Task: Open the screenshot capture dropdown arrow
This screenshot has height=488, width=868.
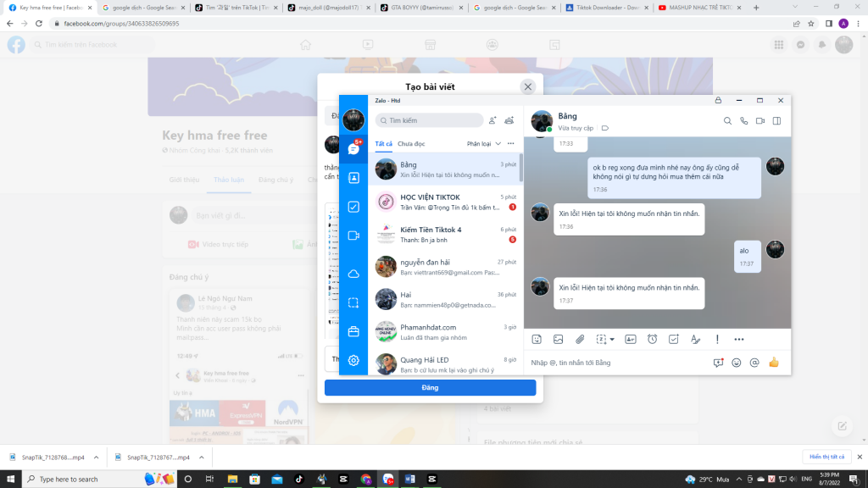Action: (x=612, y=340)
